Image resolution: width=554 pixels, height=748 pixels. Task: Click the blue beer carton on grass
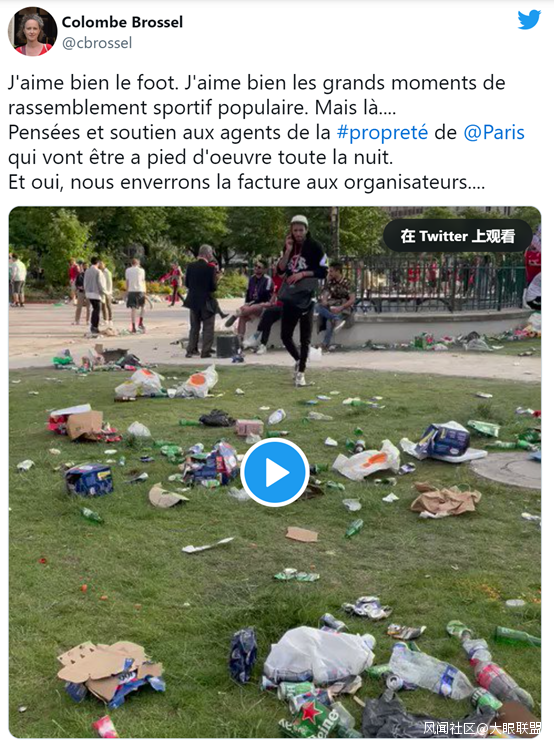(89, 479)
